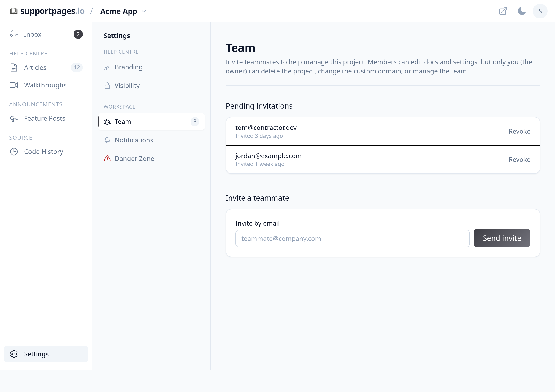Image resolution: width=555 pixels, height=392 pixels.
Task: Select Notifications settings tab
Action: [151, 140]
